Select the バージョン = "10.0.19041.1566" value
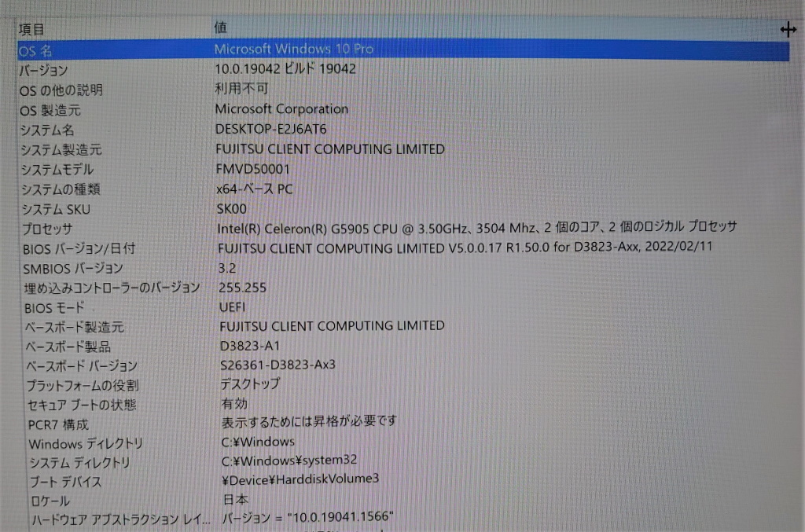The height and width of the screenshot is (532, 805). (308, 517)
